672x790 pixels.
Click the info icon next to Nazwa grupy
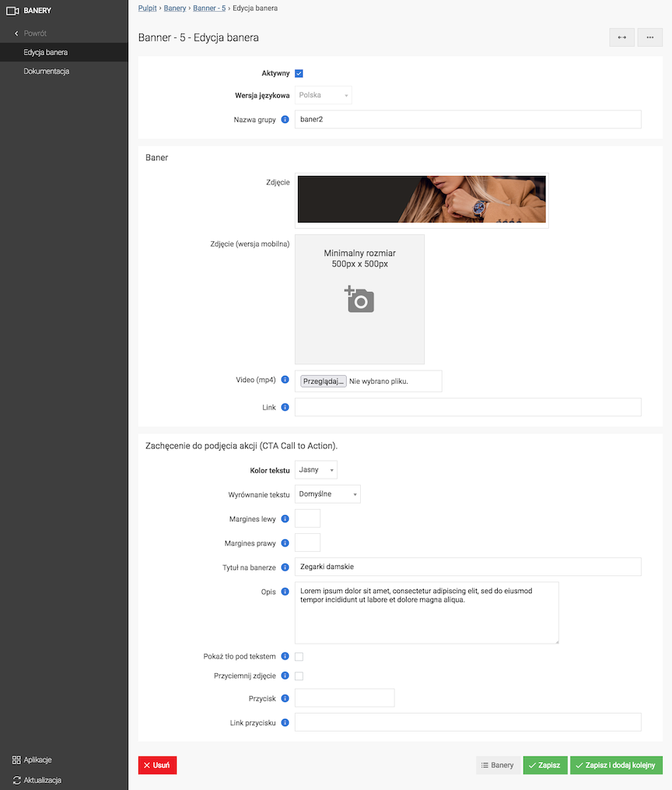pyautogui.click(x=285, y=119)
